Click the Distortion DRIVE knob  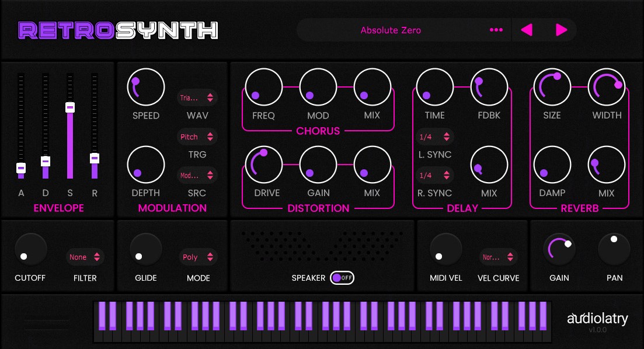pos(264,165)
